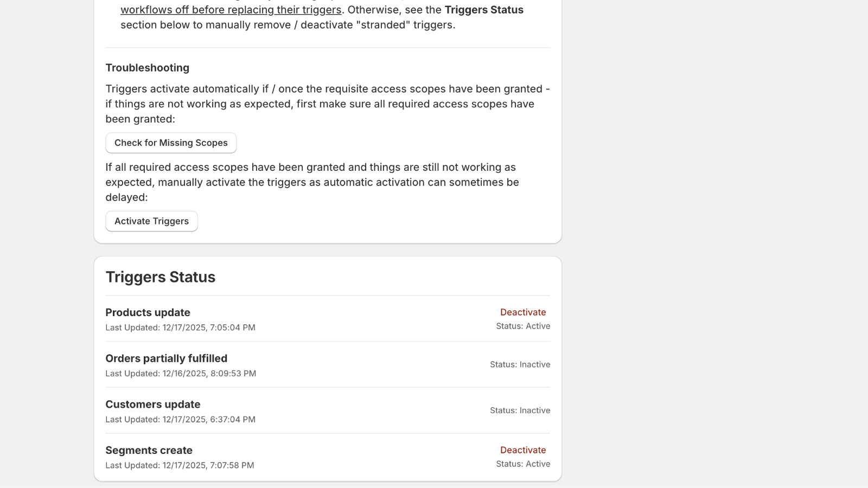868x488 pixels.
Task: Click Status: Active for Segments create
Action: tap(522, 464)
